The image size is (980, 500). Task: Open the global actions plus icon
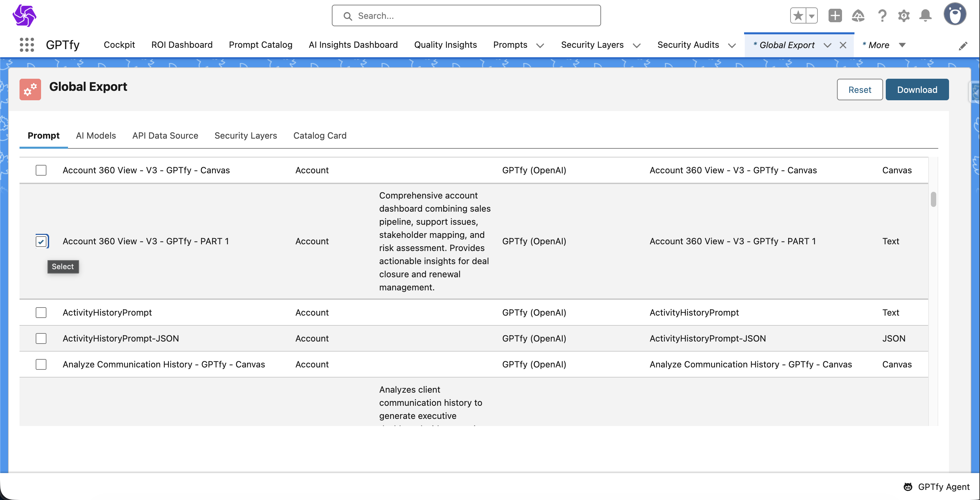coord(835,16)
